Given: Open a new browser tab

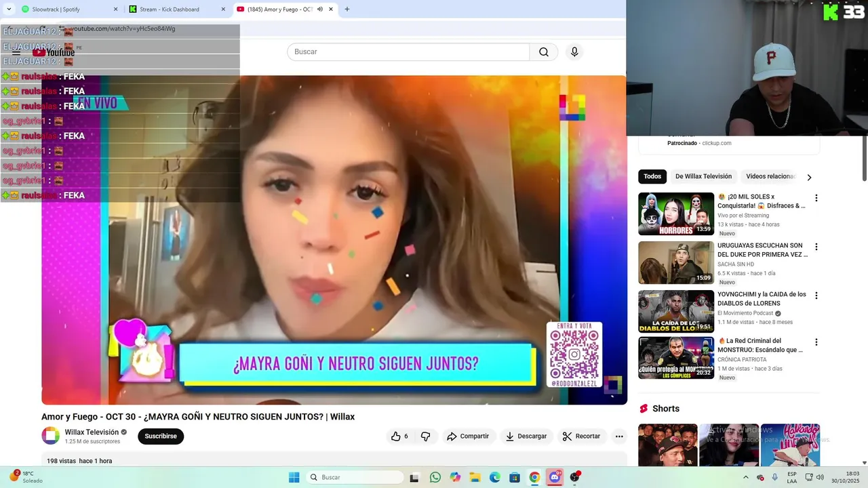Looking at the screenshot, I should pos(347,9).
